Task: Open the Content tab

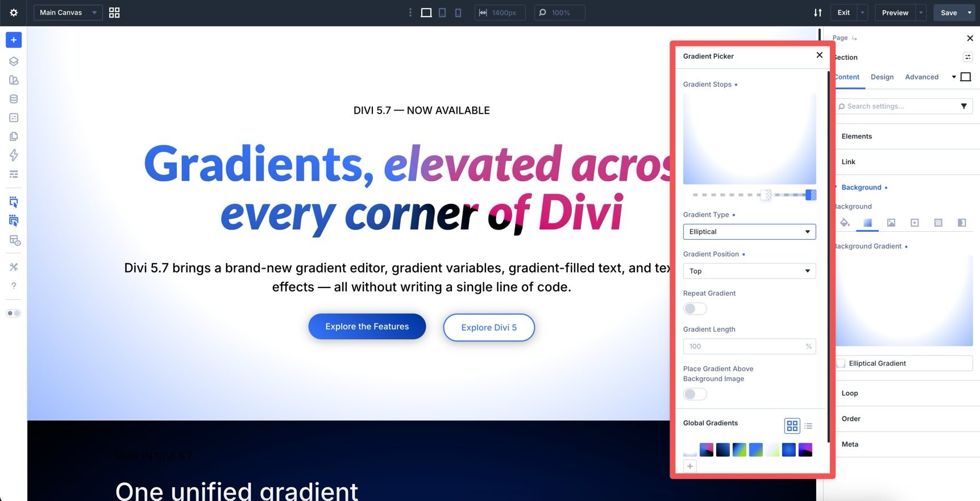Action: pyautogui.click(x=847, y=77)
